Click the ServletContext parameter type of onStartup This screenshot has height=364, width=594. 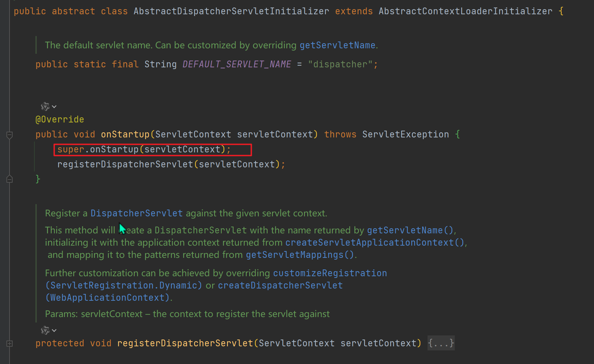(193, 134)
